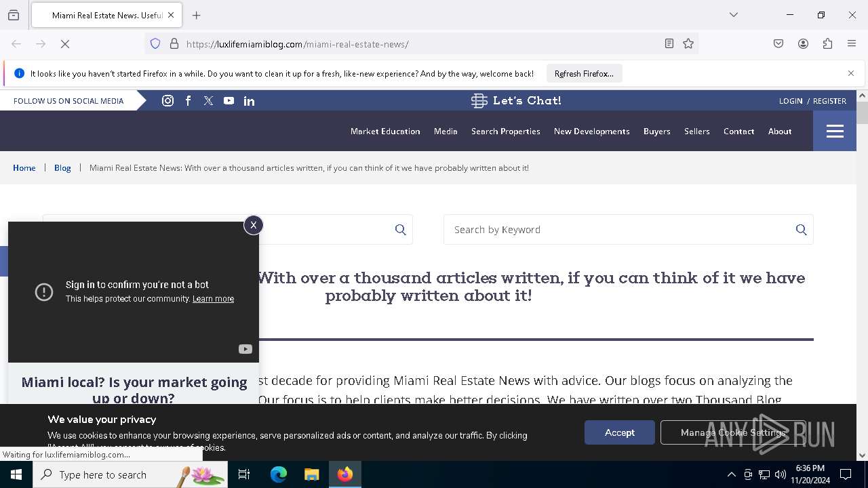Open the Media menu item
Image resolution: width=868 pixels, height=488 pixels.
(446, 131)
